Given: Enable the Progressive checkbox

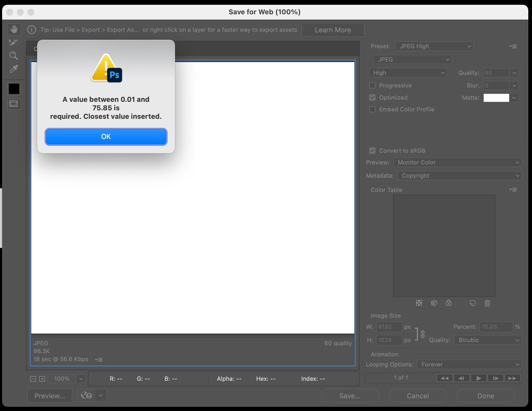Looking at the screenshot, I should click(x=372, y=85).
